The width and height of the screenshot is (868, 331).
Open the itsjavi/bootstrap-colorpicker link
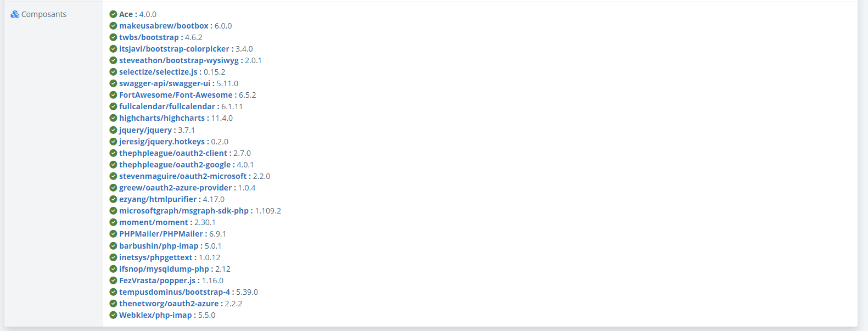coord(174,49)
